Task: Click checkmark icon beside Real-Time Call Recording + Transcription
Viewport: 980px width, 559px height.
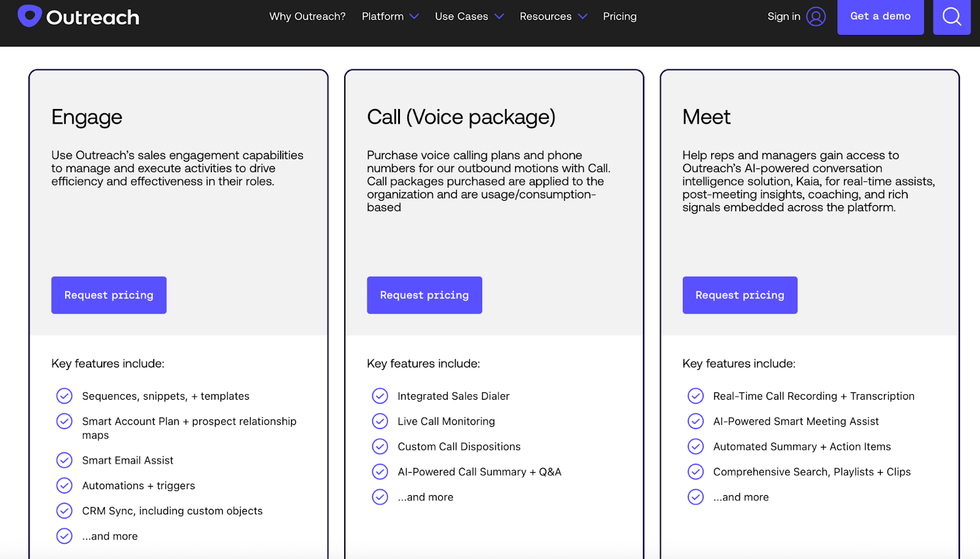Action: [696, 396]
